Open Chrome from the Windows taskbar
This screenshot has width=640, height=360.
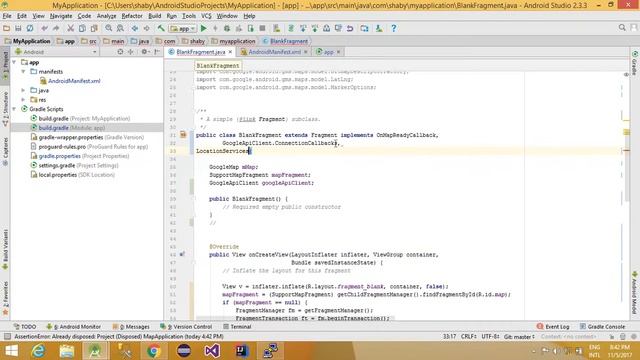[x=154, y=351]
